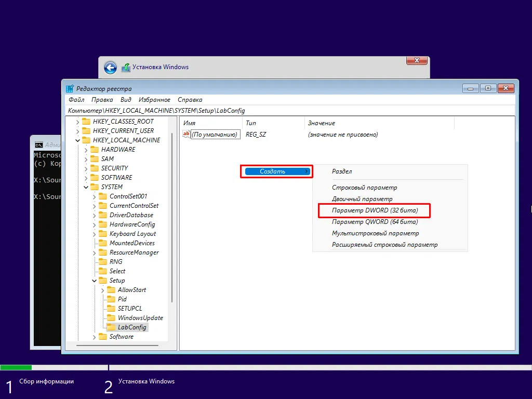Open the Избранное menu
Screen dimensions: 532x399
pos(155,99)
